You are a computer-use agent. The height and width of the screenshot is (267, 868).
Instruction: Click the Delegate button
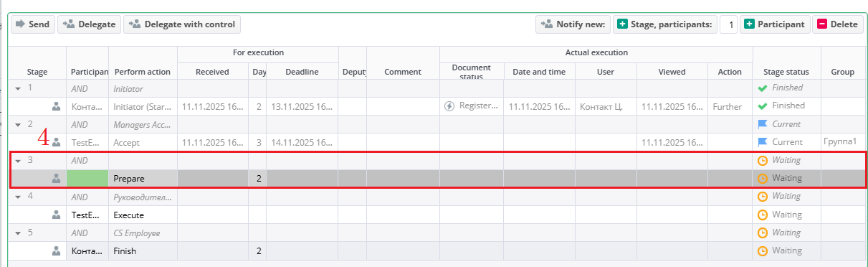(89, 24)
